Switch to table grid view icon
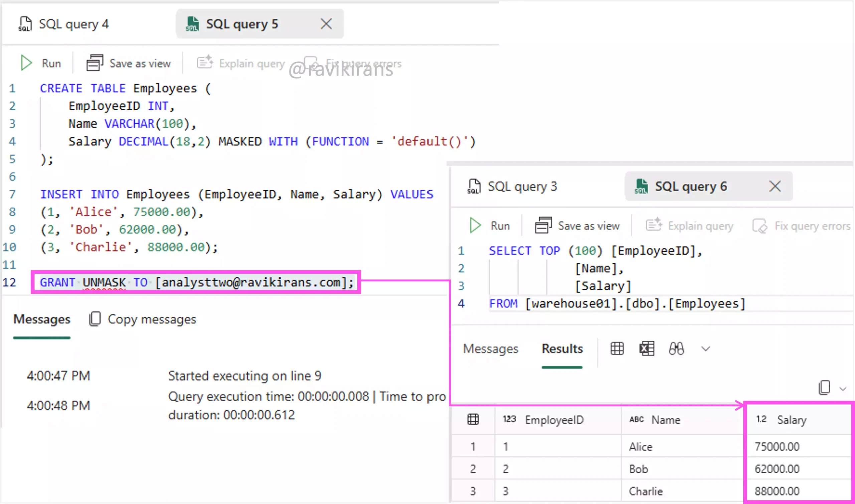 click(617, 349)
